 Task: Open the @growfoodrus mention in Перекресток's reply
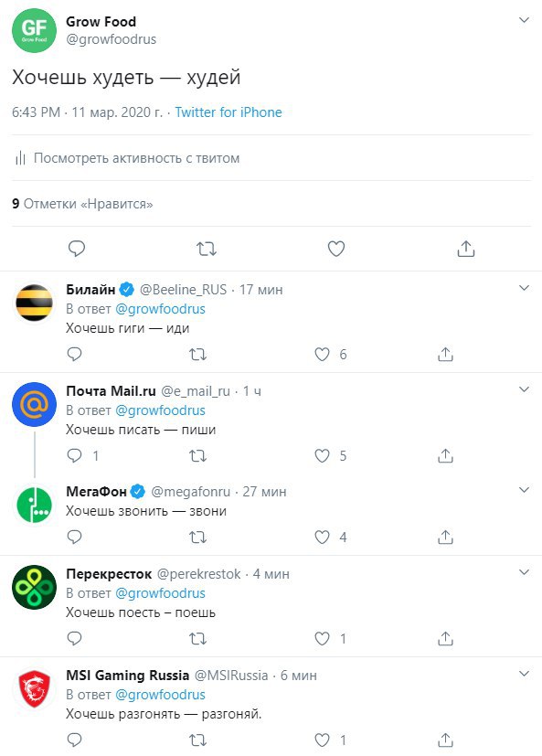[160, 593]
